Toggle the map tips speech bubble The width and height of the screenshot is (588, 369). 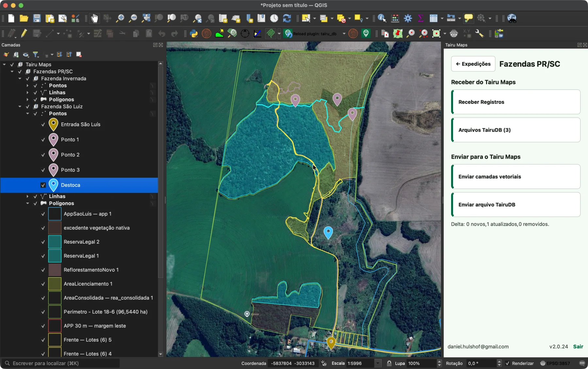coord(468,18)
